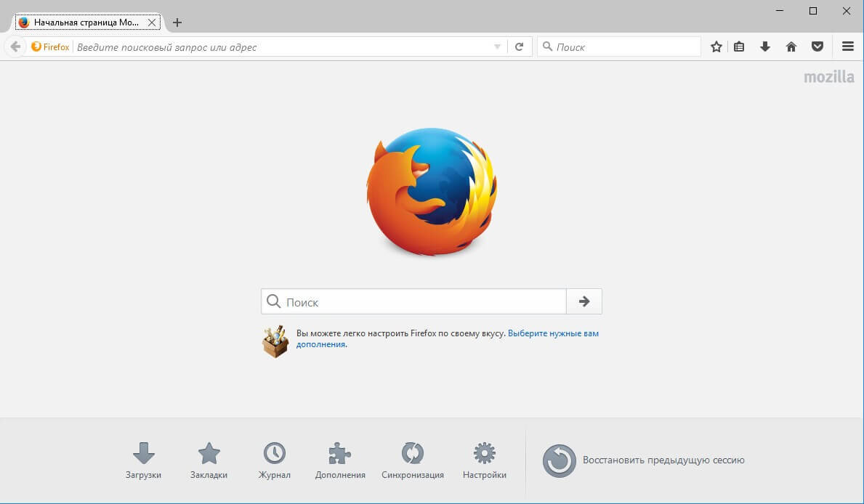Open Журнал history shortcut

275,460
